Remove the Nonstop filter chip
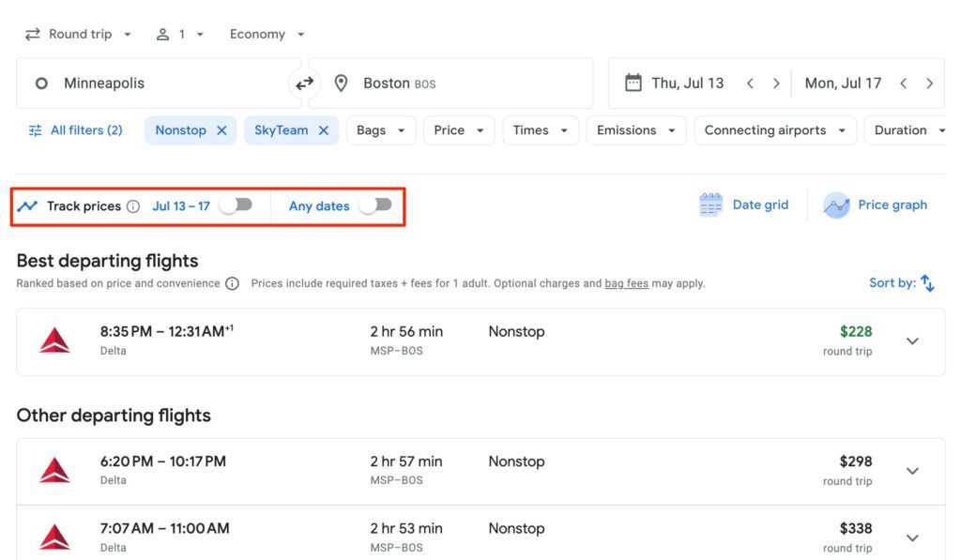The image size is (961, 560). pyautogui.click(x=221, y=130)
